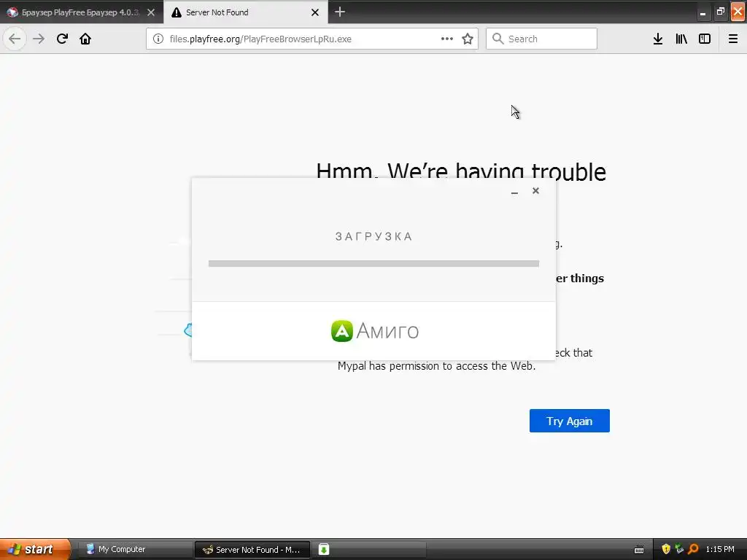Open the security shield tray icon
747x560 pixels.
666,549
